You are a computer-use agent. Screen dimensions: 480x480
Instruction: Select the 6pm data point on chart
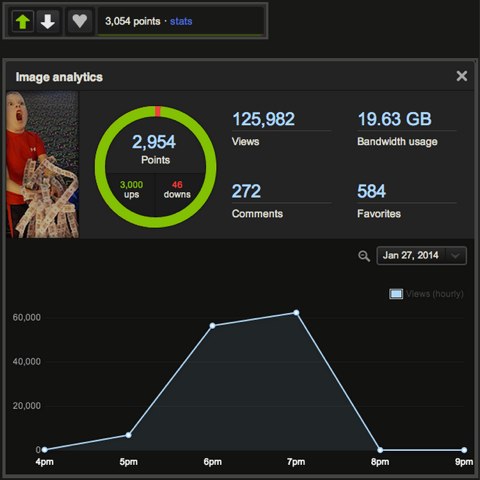point(212,325)
